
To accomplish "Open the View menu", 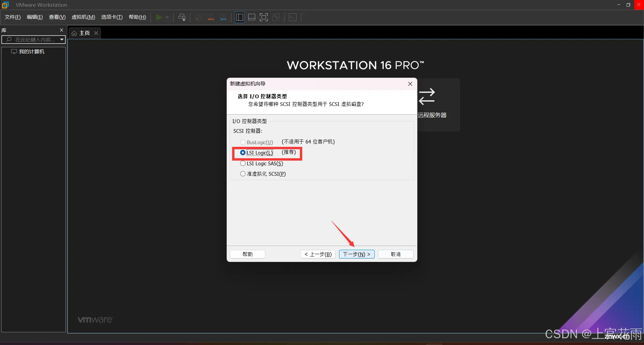I will [57, 17].
